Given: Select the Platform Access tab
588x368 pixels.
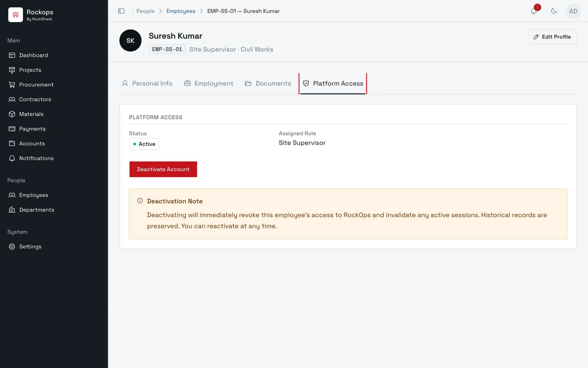Looking at the screenshot, I should [x=333, y=83].
